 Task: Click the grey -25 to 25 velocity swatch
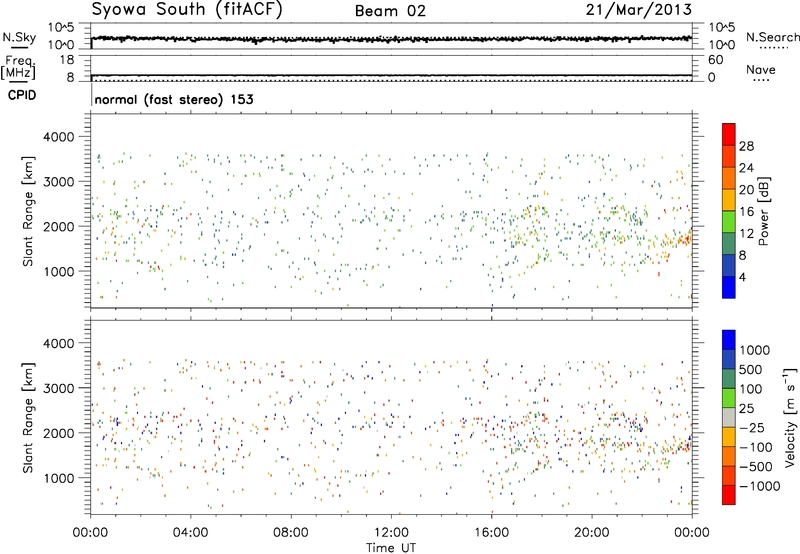(729, 417)
